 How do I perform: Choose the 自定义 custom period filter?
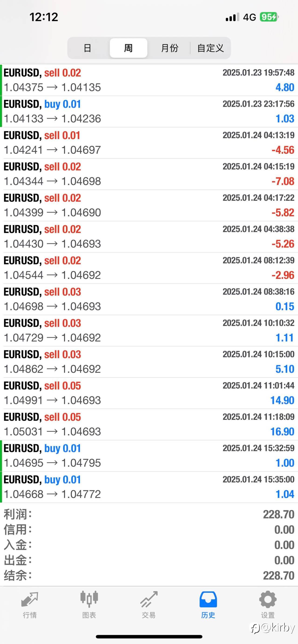point(210,48)
